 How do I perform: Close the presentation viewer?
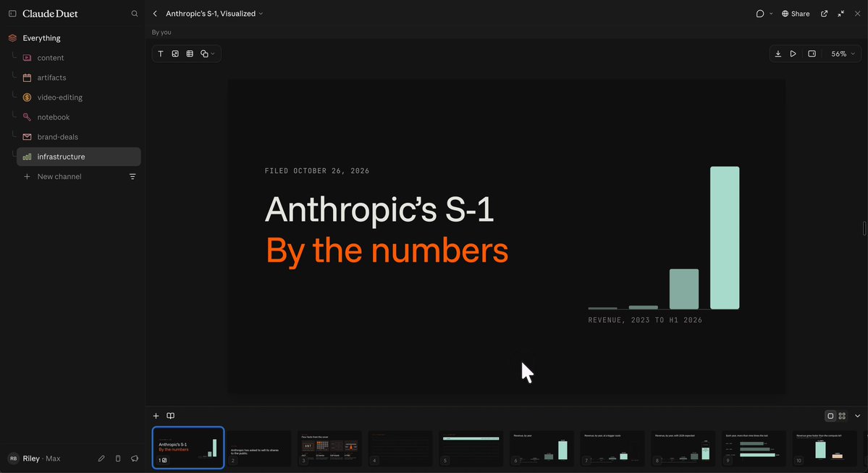pyautogui.click(x=857, y=13)
